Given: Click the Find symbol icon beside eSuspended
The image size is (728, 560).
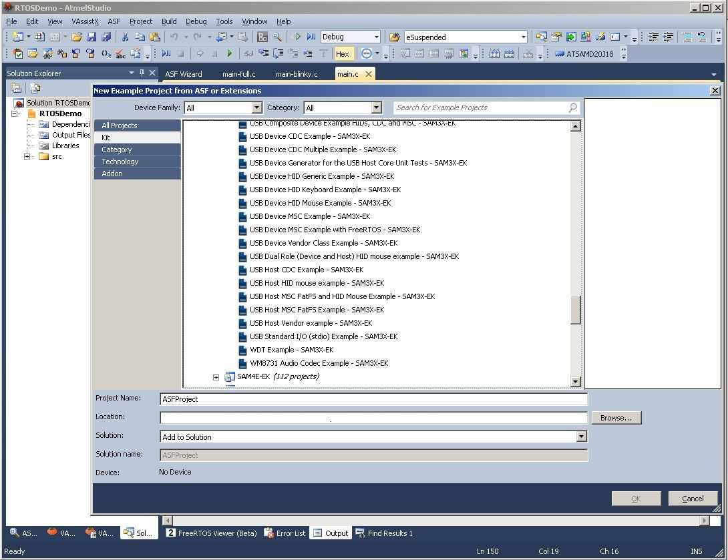Looking at the screenshot, I should tap(394, 37).
